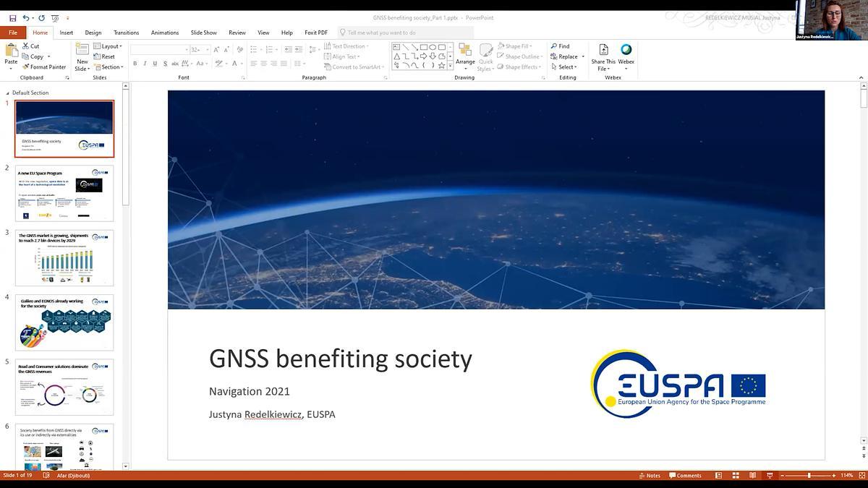Expand the Layout dropdown
The height and width of the screenshot is (488, 868).
pyautogui.click(x=109, y=46)
